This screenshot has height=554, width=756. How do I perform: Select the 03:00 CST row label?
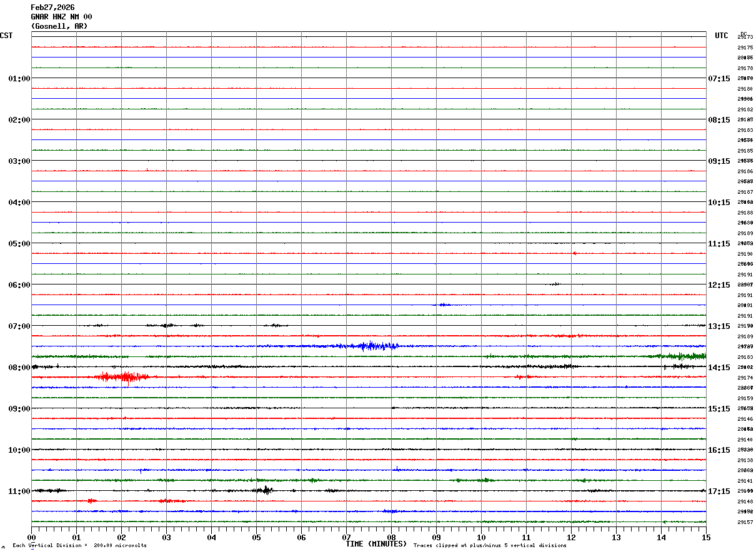coord(19,161)
